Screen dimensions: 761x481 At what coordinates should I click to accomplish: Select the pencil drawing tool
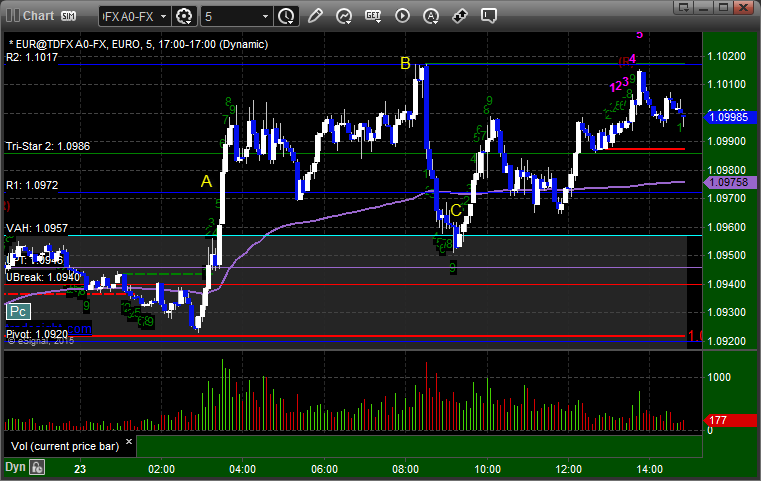[x=315, y=16]
